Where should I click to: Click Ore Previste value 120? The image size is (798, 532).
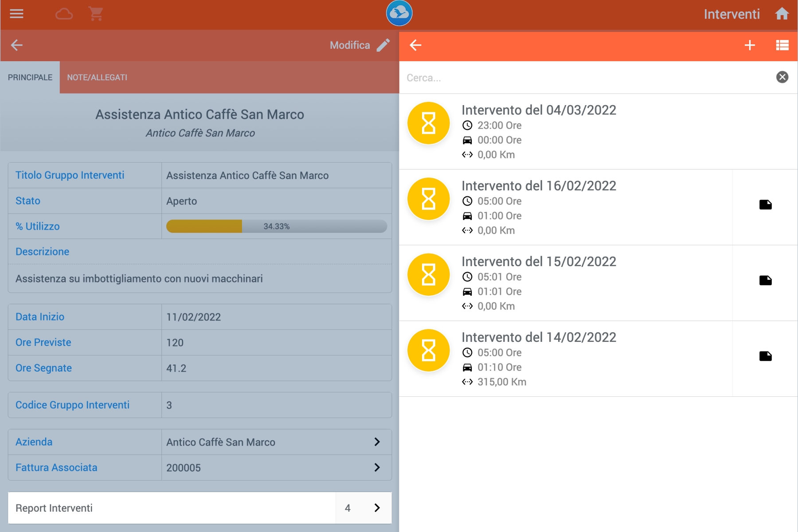pos(175,343)
